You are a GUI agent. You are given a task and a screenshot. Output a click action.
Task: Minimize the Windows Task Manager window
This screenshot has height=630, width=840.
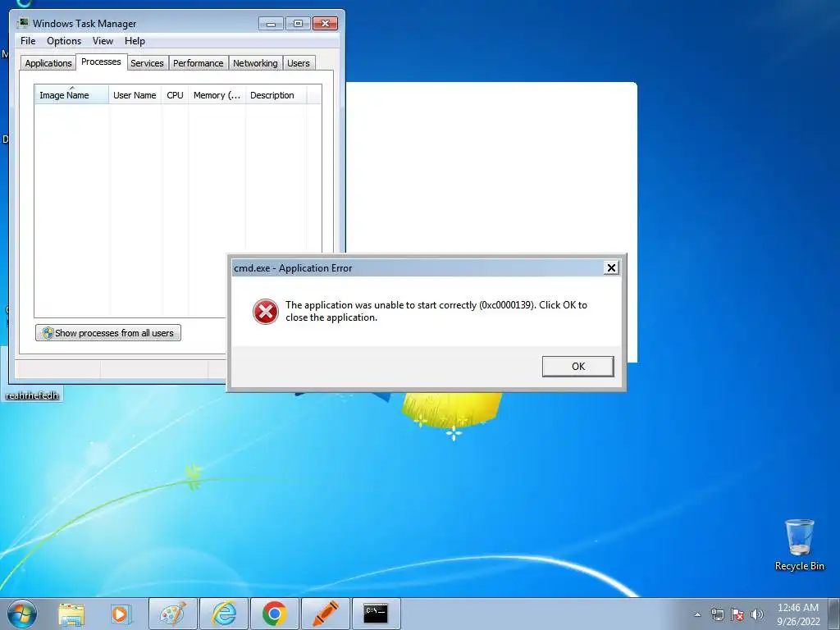(x=271, y=24)
